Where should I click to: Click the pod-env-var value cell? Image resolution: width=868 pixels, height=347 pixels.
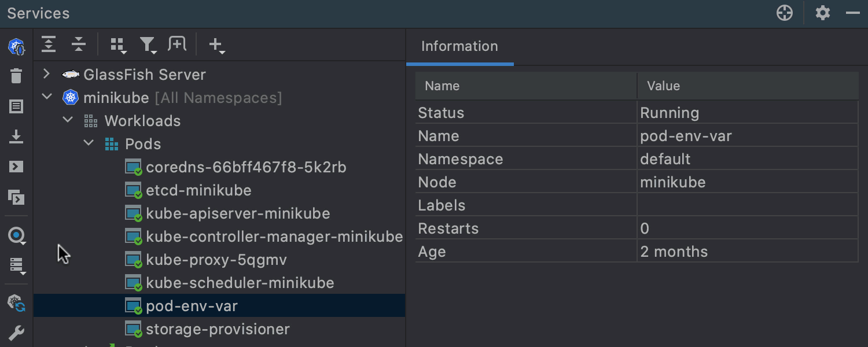(748, 136)
